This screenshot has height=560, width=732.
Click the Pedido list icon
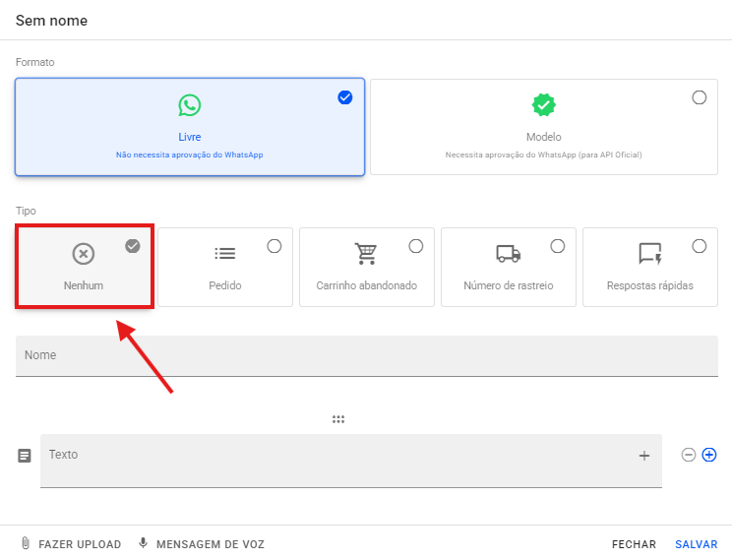[x=225, y=254]
